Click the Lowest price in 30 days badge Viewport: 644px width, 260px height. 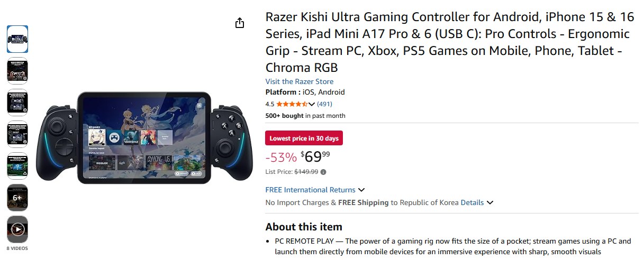(304, 138)
